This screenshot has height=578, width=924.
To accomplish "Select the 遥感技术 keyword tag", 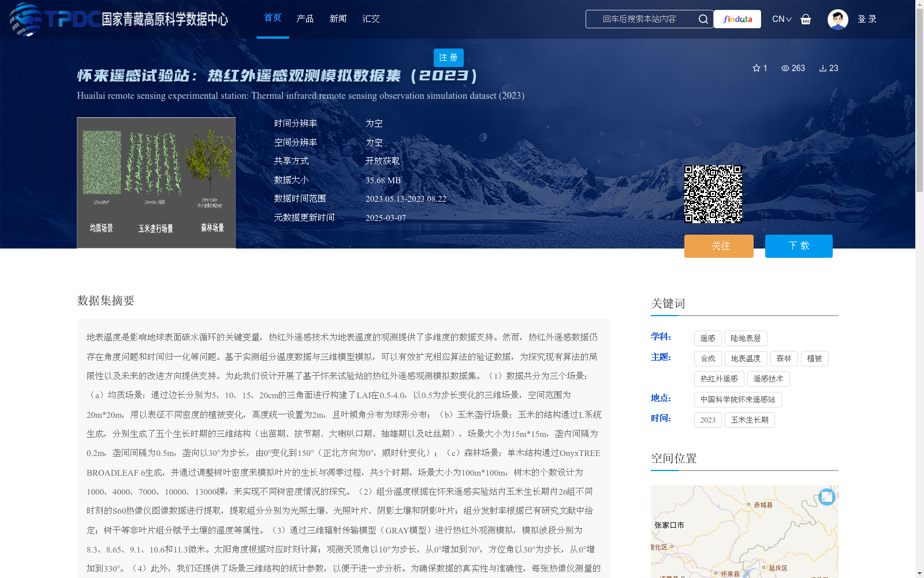I will point(768,379).
